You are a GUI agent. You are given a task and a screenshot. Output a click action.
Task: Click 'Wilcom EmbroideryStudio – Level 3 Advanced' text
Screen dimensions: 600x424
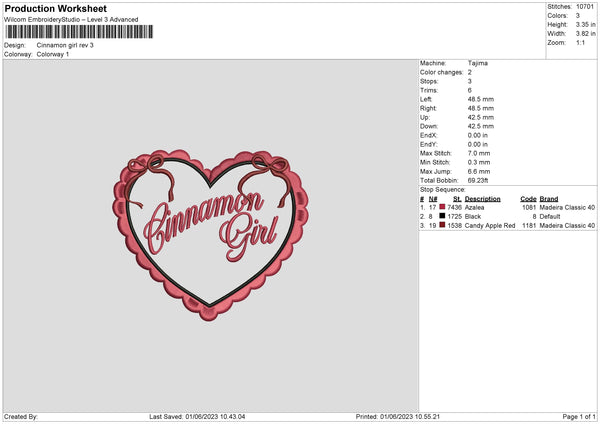pyautogui.click(x=71, y=20)
